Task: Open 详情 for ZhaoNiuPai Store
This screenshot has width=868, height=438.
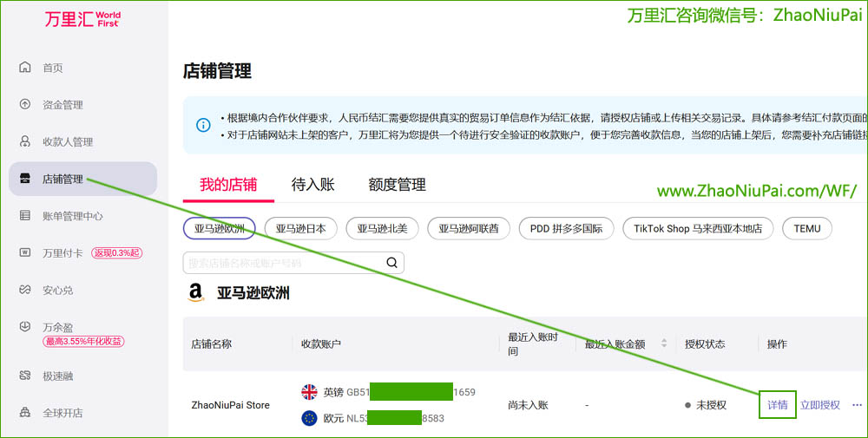Action: pyautogui.click(x=777, y=405)
